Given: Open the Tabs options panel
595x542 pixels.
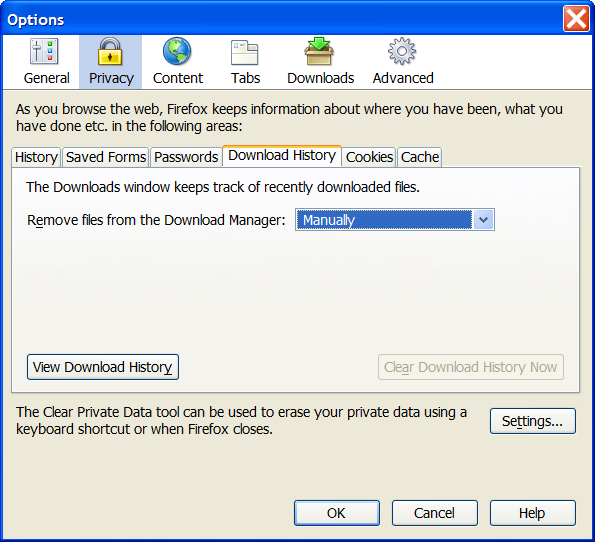Looking at the screenshot, I should pos(245,62).
